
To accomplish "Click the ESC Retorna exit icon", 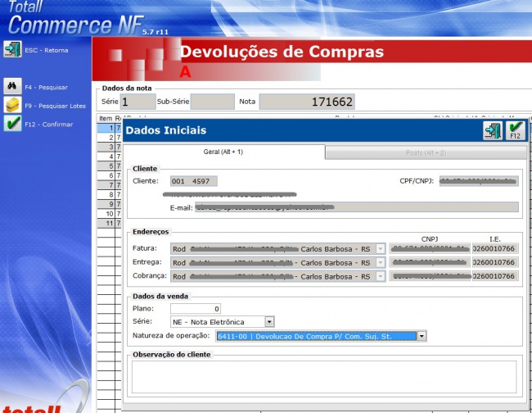I will click(x=12, y=50).
